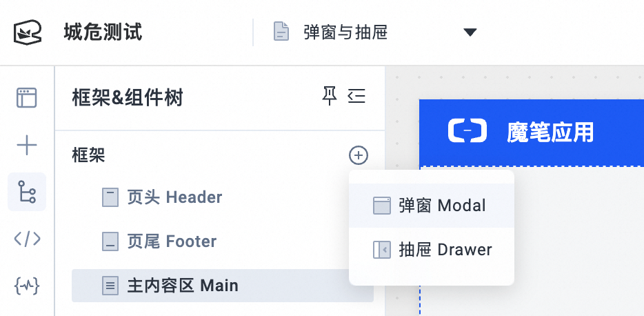Click the Mobi logo icon at top-left
Screen dimensions: 644x316
[x=27, y=32]
